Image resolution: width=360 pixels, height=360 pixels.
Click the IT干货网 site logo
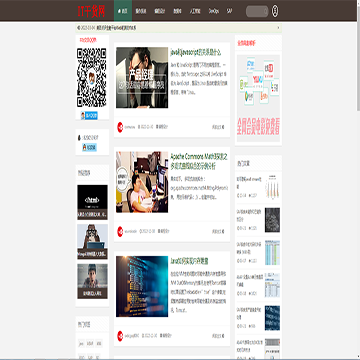[91, 11]
